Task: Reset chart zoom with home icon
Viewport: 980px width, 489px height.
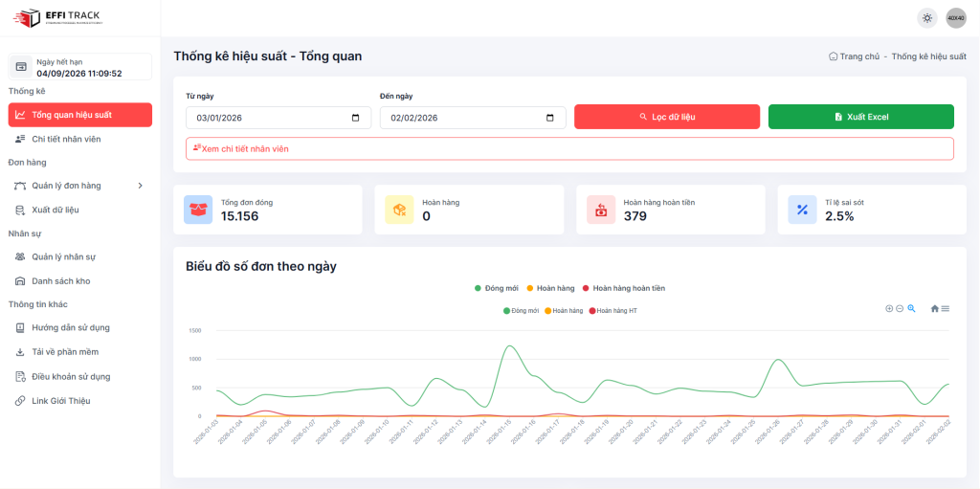Action: [934, 308]
